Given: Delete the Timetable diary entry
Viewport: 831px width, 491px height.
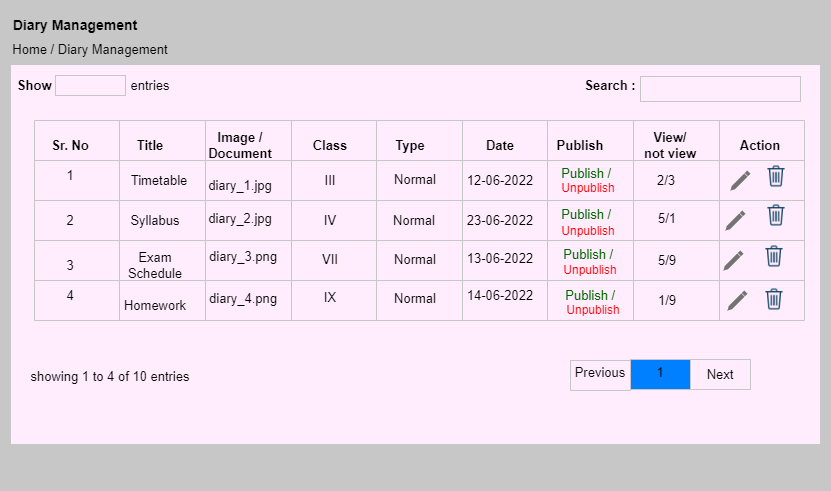Looking at the screenshot, I should (776, 176).
